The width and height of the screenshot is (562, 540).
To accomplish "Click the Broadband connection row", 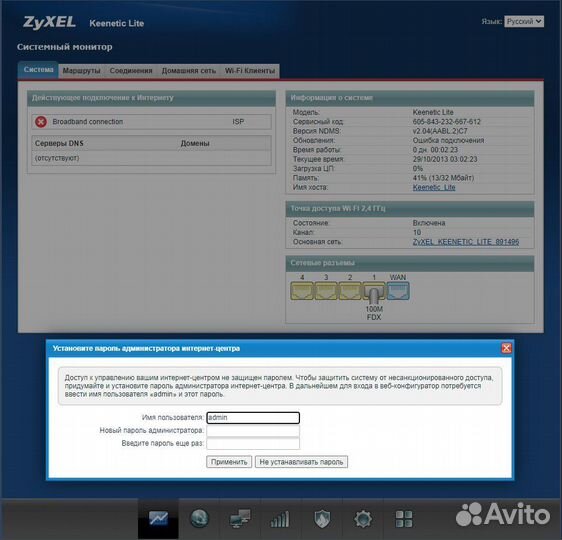I will coord(151,122).
